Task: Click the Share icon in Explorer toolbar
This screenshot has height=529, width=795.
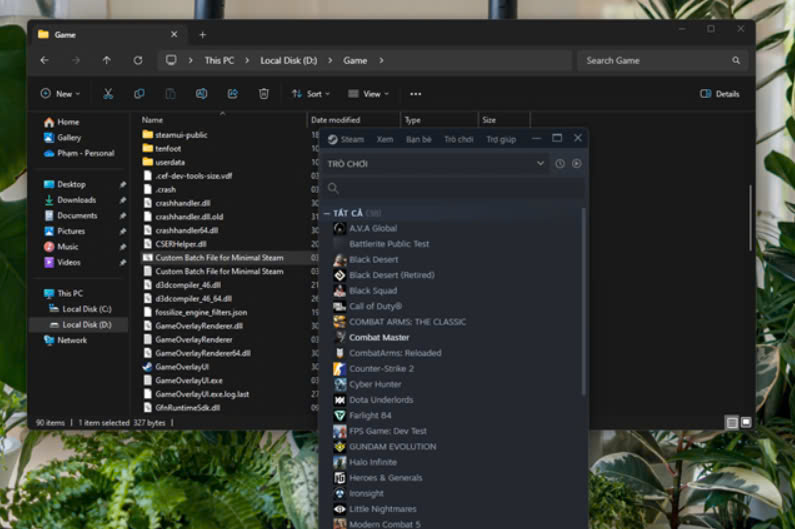Action: point(233,94)
